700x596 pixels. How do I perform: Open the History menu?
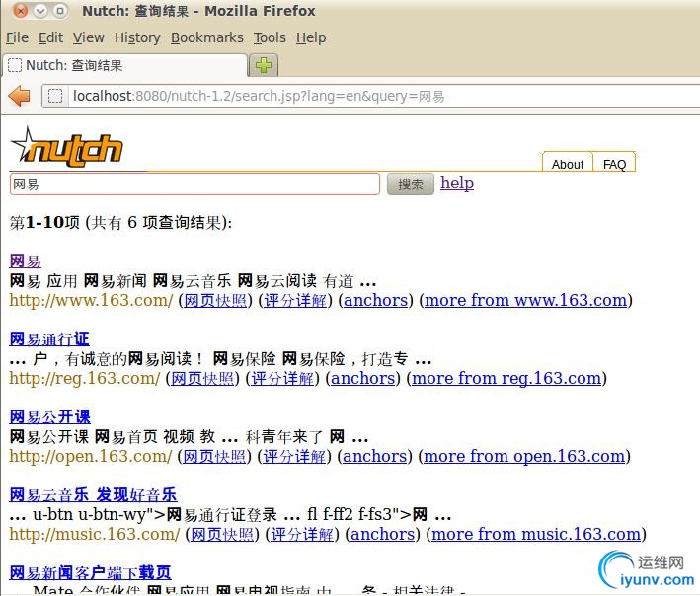point(137,37)
